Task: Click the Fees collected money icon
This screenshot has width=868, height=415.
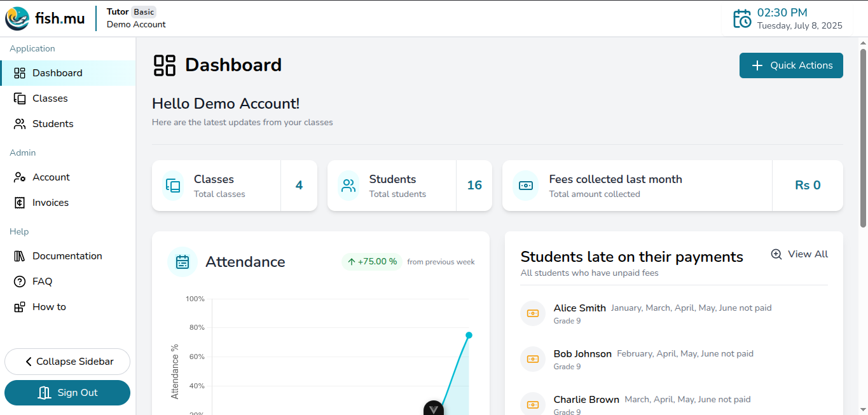Action: [x=526, y=186]
